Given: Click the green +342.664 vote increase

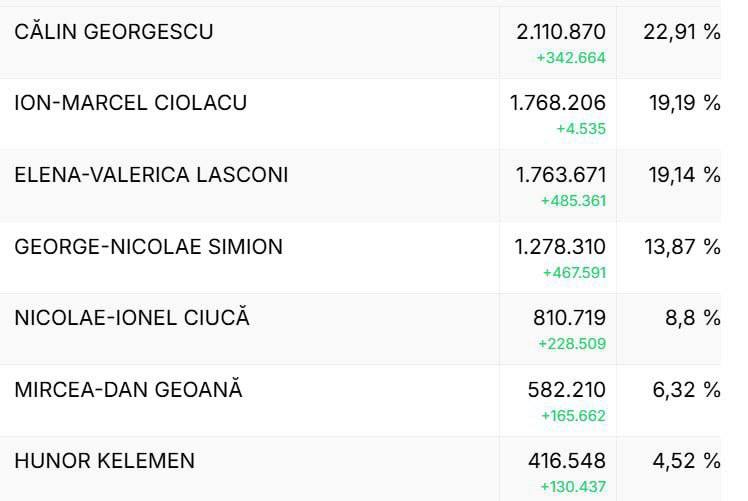Looking at the screenshot, I should click(571, 58).
